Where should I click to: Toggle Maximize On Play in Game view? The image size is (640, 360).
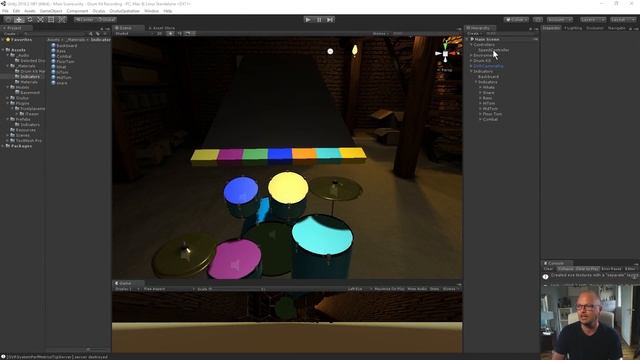pos(389,289)
